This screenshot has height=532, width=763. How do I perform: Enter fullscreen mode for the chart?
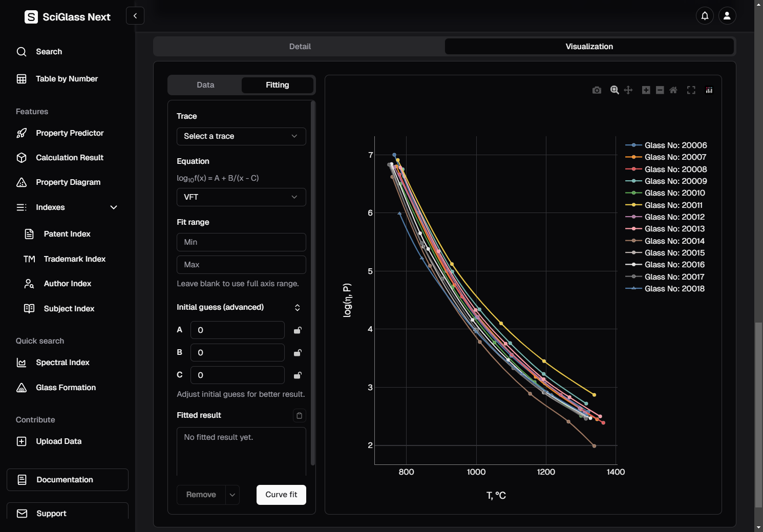point(691,90)
